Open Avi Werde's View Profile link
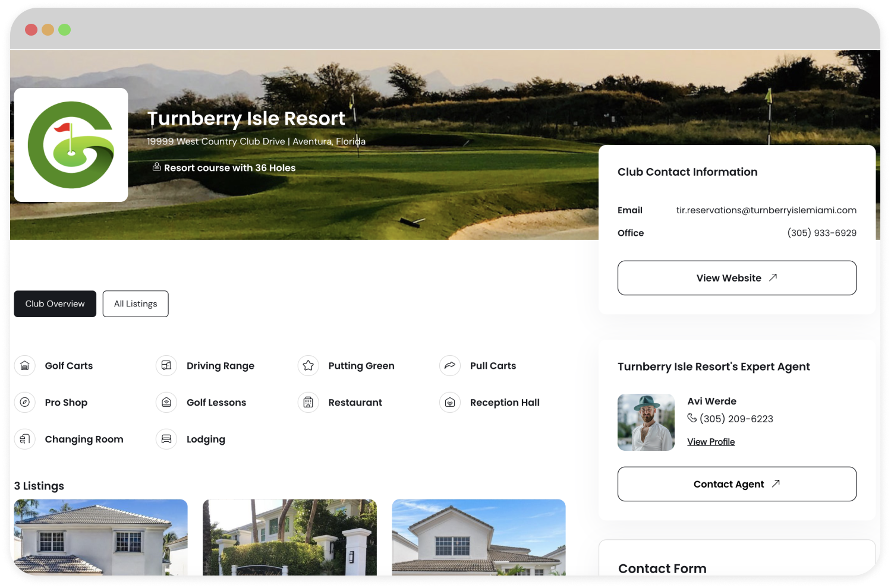 point(711,442)
